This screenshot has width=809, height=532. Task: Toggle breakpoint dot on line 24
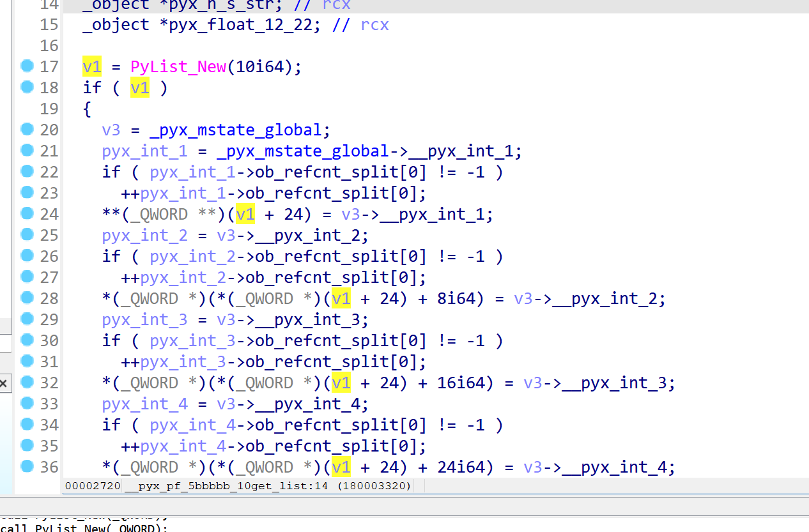point(27,213)
